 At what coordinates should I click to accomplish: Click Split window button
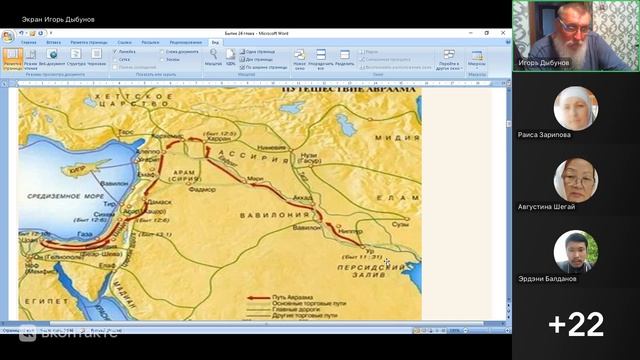click(x=344, y=58)
